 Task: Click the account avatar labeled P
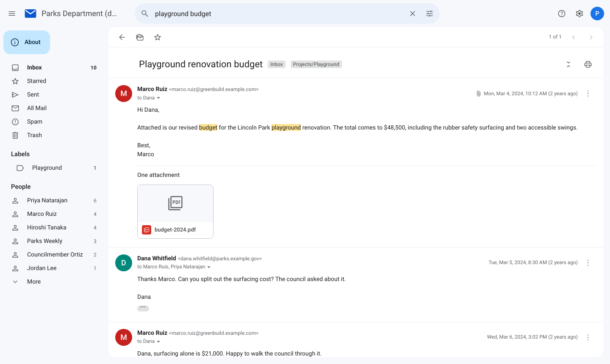tap(597, 14)
